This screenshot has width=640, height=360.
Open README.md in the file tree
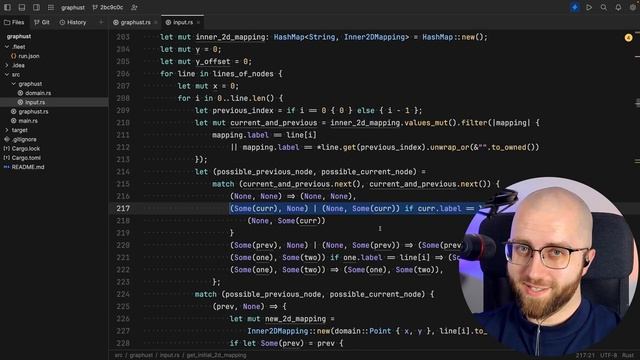tap(28, 167)
